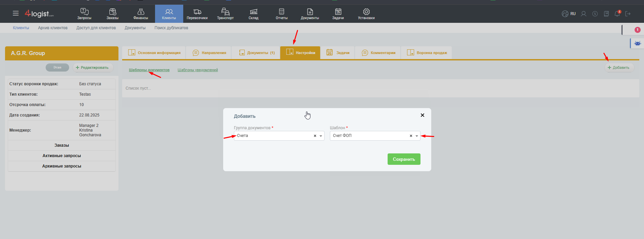Open Финансы section in top navigation
This screenshot has width=644, height=239.
coord(141,14)
